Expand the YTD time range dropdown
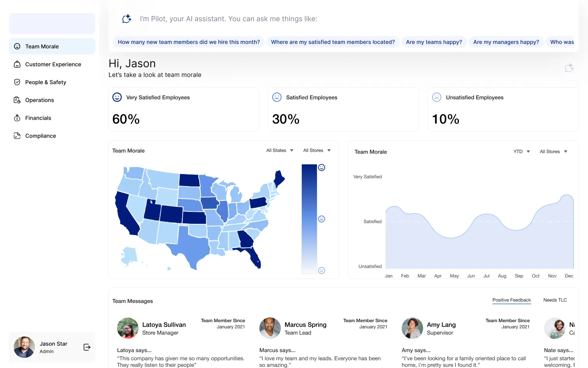 (521, 152)
